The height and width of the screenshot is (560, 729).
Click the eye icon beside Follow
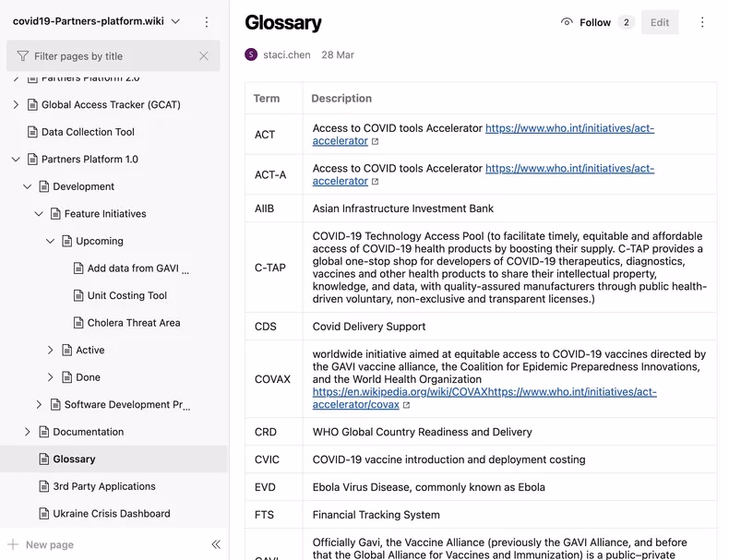tap(567, 22)
